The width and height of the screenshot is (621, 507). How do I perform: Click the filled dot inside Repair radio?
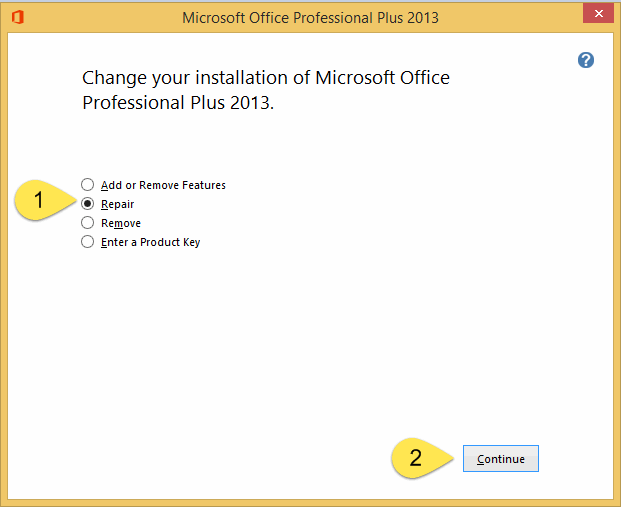coord(88,204)
